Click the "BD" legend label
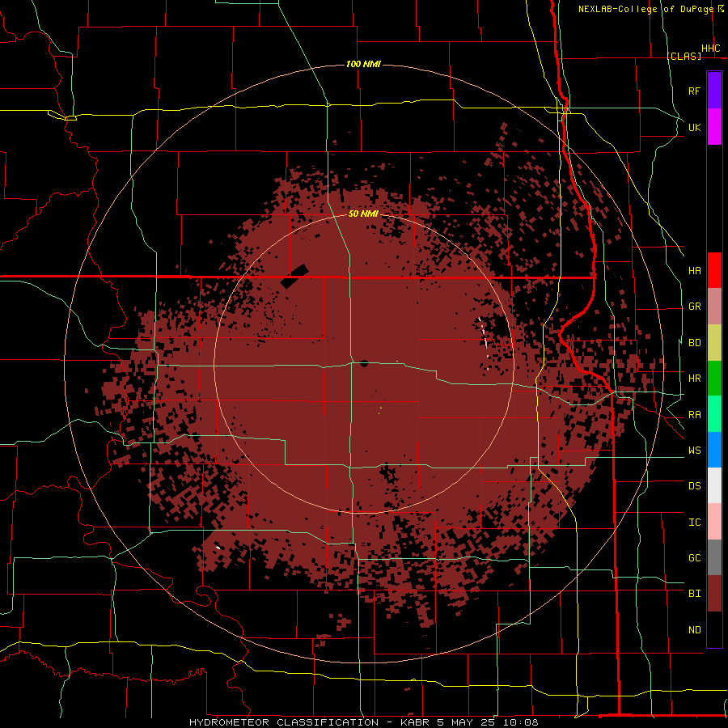 694,343
